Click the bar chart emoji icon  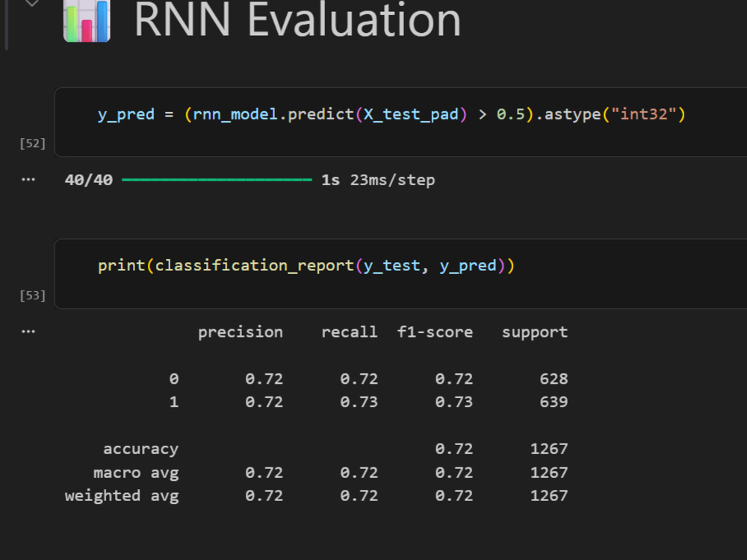(87, 21)
